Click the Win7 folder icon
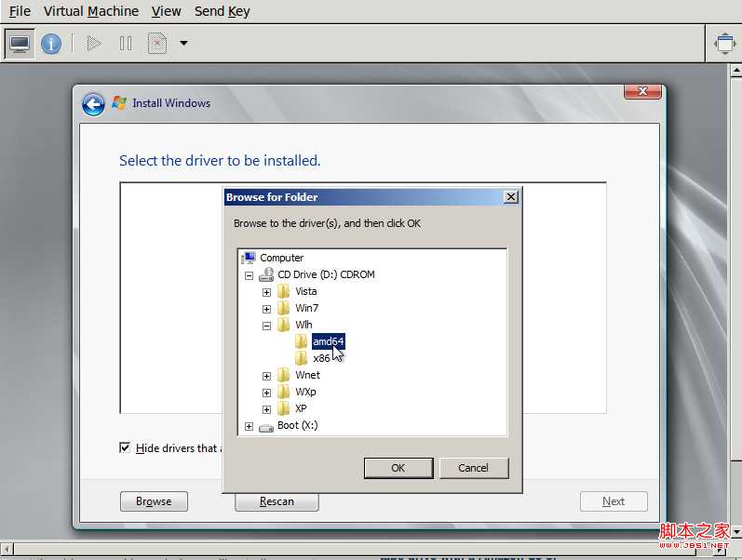The width and height of the screenshot is (742, 560). 283,309
